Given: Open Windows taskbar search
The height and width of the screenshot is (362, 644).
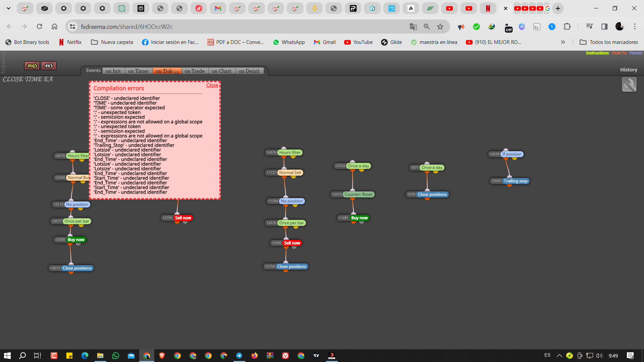Looking at the screenshot, I should pyautogui.click(x=22, y=356).
